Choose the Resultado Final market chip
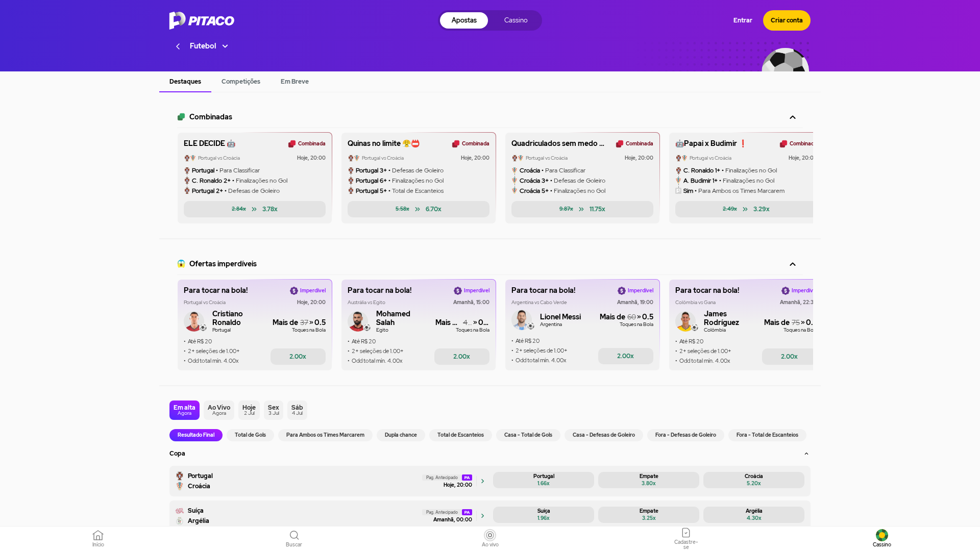The width and height of the screenshot is (980, 551). 196,435
